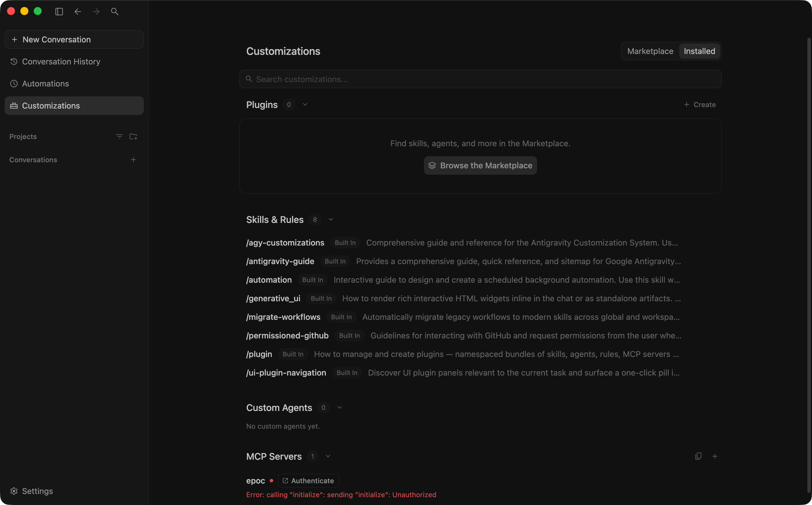Focus the Search customizations field
Screen dimensions: 812x505
click(x=480, y=79)
